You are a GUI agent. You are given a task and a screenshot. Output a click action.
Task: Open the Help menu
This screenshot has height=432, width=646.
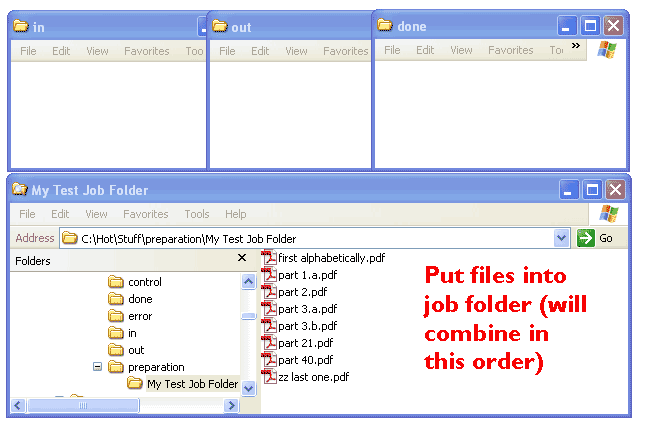coord(235,214)
